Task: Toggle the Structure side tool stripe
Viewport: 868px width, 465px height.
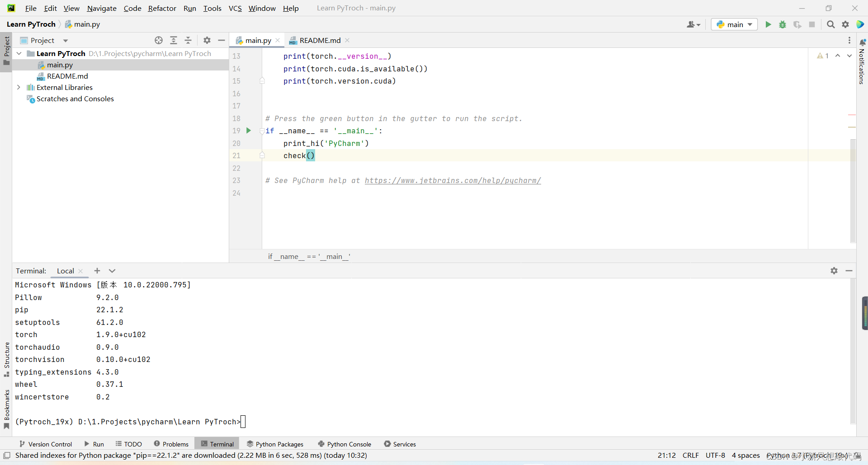Action: [6, 359]
